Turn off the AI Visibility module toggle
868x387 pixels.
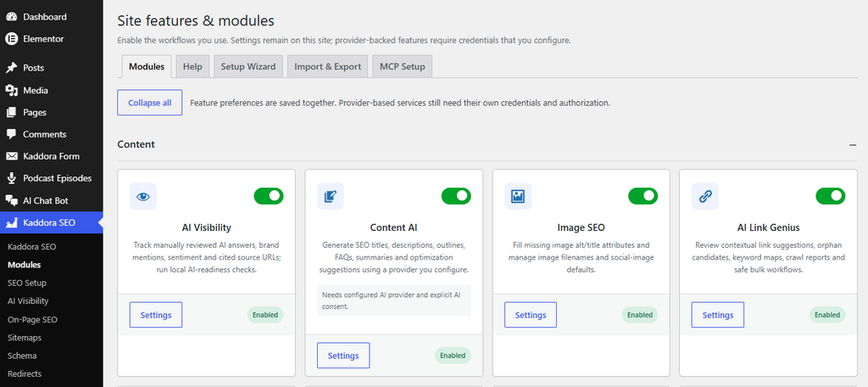coord(269,196)
